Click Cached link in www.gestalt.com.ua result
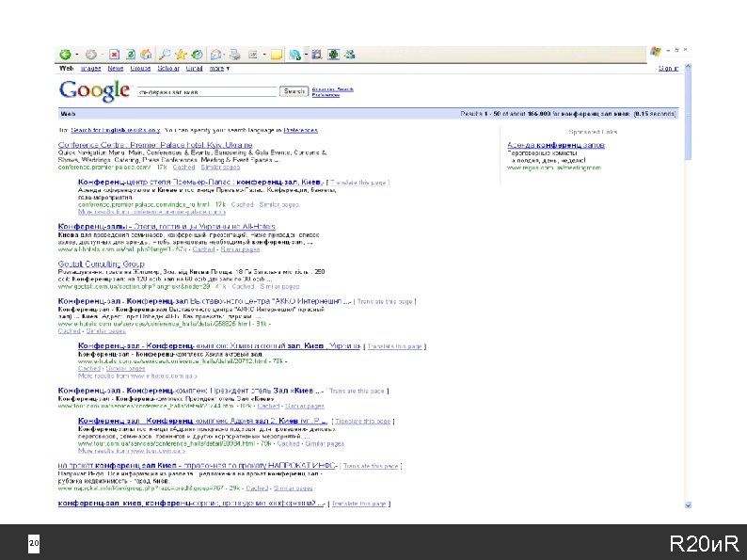This screenshot has width=747, height=560. tap(243, 286)
